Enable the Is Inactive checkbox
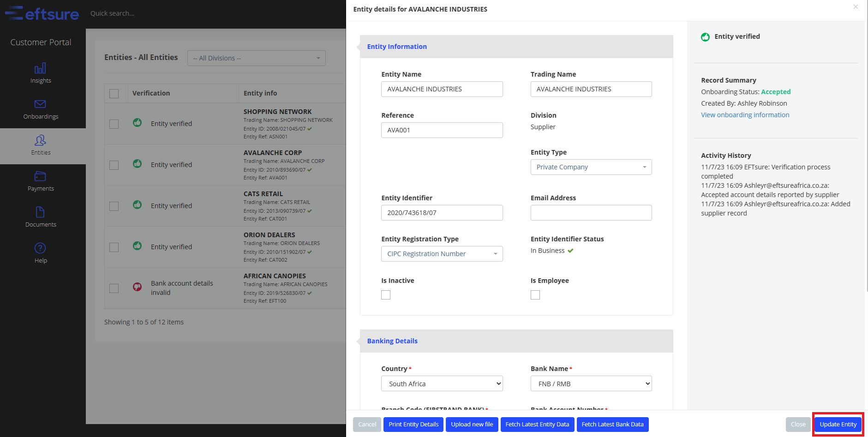868x437 pixels. (x=386, y=295)
